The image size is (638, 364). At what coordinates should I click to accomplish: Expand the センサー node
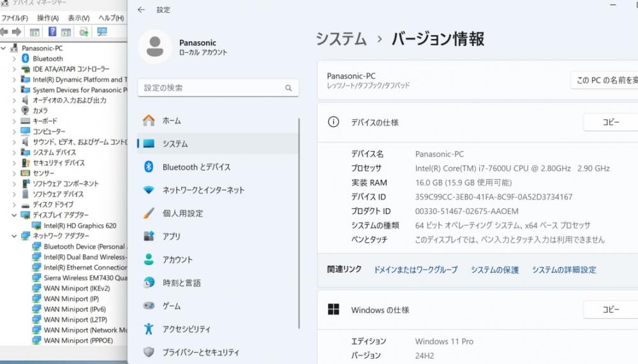(x=14, y=173)
